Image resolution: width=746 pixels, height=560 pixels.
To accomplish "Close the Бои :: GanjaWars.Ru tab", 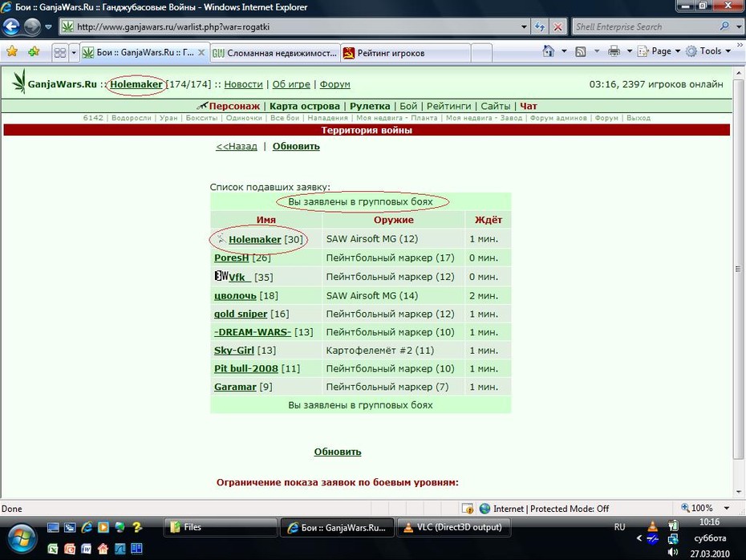I will (201, 52).
